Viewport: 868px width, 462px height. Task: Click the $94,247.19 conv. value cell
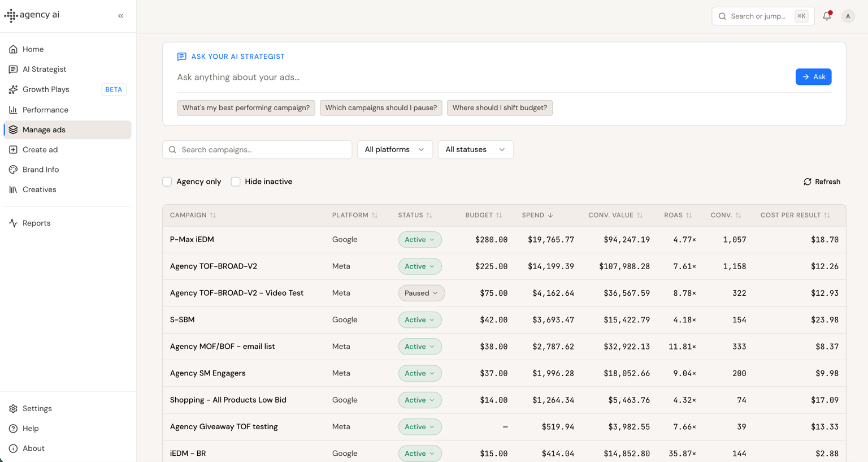point(627,240)
